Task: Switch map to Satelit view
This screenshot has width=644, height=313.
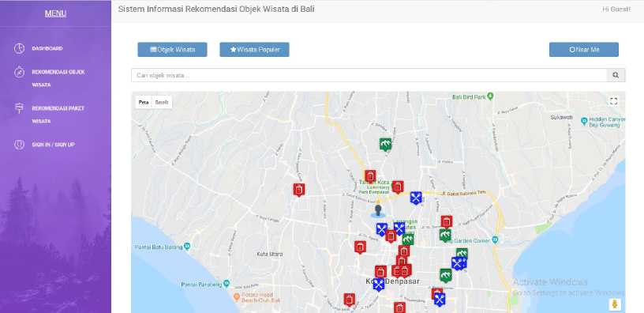Action: 162,103
